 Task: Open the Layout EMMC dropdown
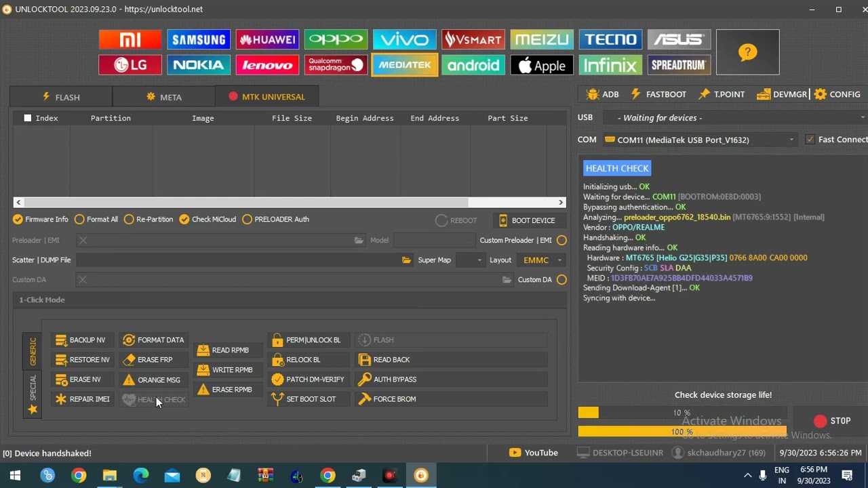tap(541, 260)
